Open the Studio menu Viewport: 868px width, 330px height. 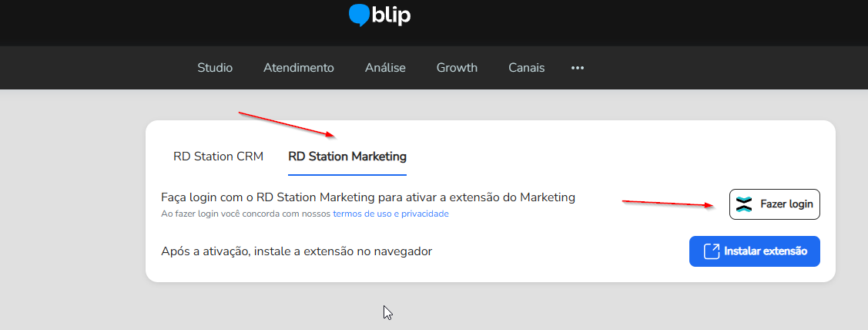click(x=215, y=68)
